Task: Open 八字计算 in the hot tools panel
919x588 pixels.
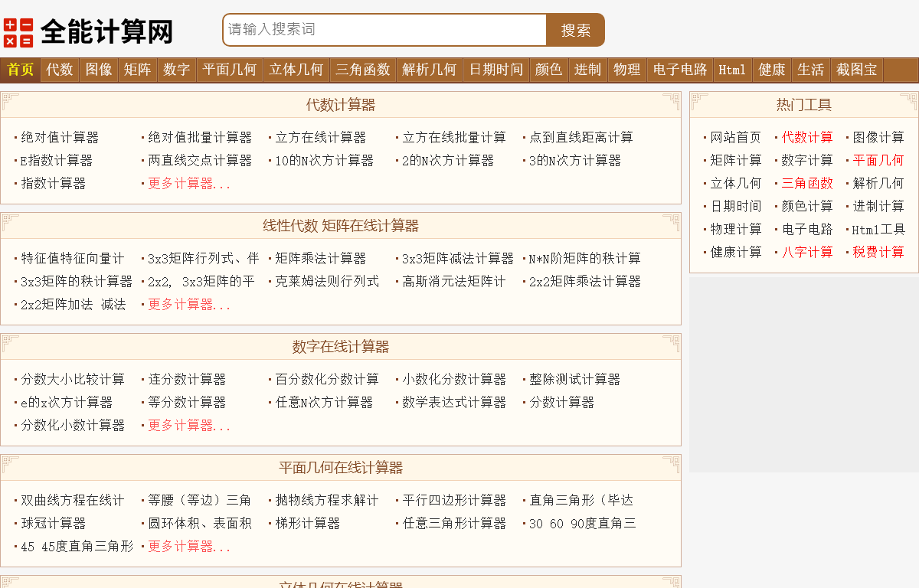Action: [807, 251]
